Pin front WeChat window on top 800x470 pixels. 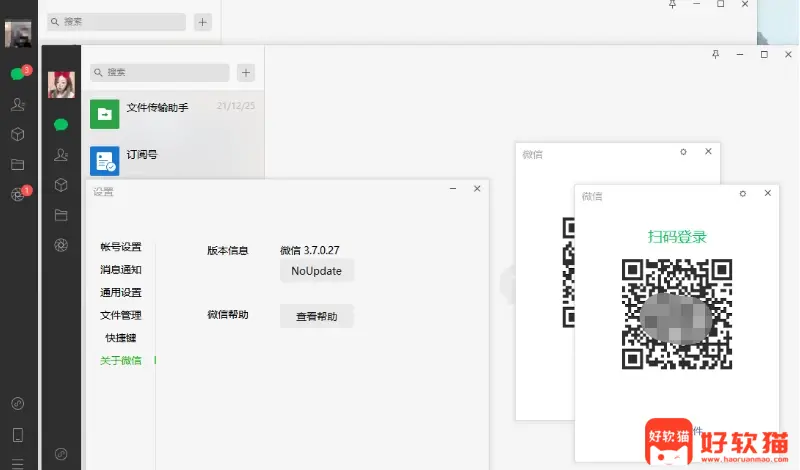click(716, 54)
